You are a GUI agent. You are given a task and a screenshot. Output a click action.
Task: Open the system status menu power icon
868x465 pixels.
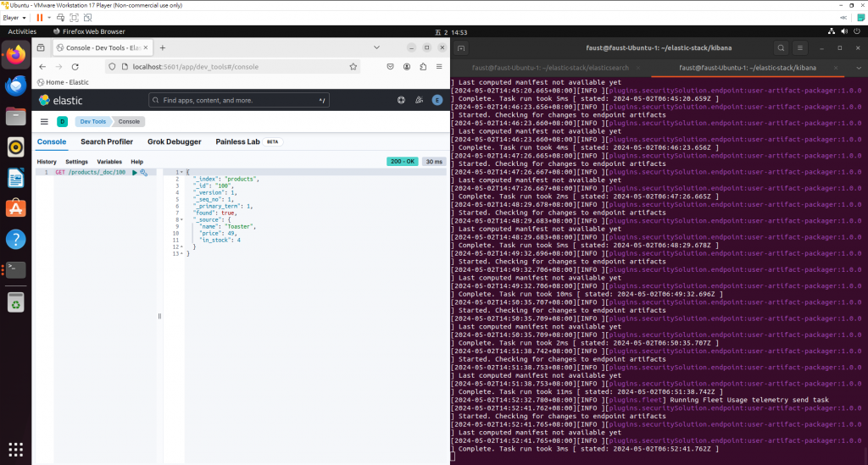pyautogui.click(x=857, y=31)
